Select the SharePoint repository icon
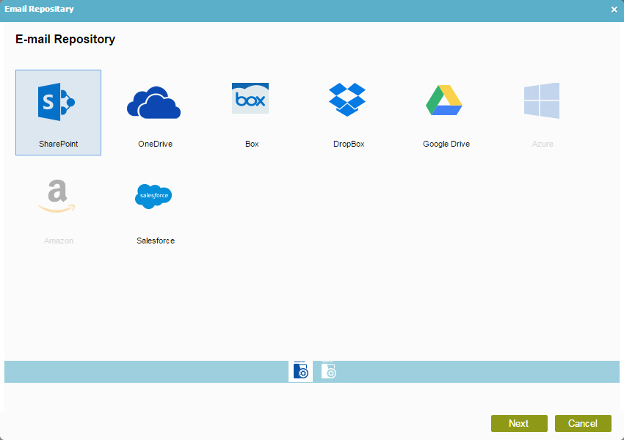Screen dimensions: 624x440 click(x=56, y=102)
